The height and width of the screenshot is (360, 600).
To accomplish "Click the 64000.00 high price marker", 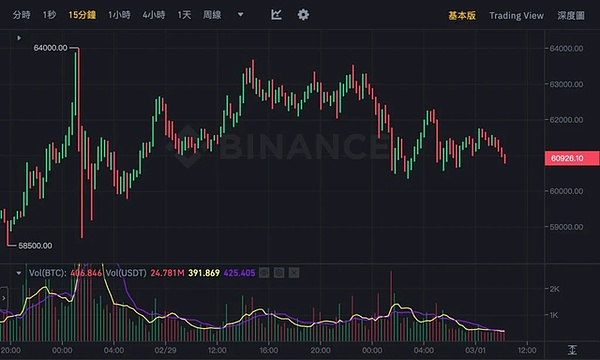I will pyautogui.click(x=50, y=48).
